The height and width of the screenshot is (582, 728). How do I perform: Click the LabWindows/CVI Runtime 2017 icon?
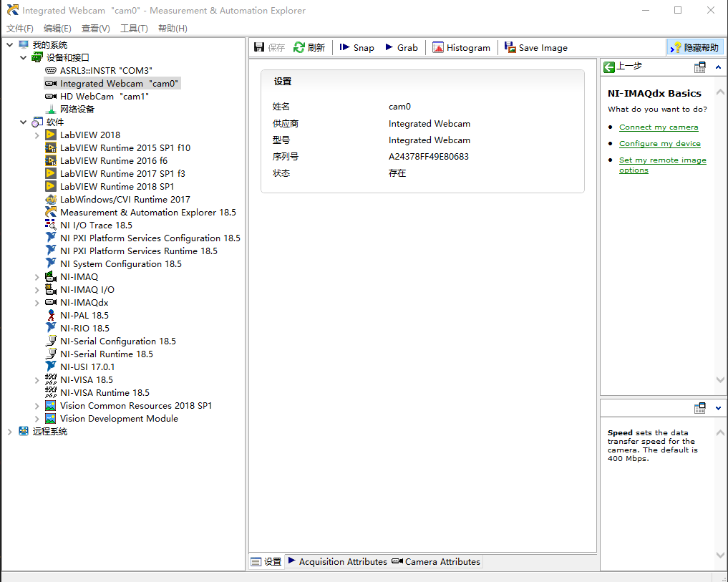[x=51, y=199]
